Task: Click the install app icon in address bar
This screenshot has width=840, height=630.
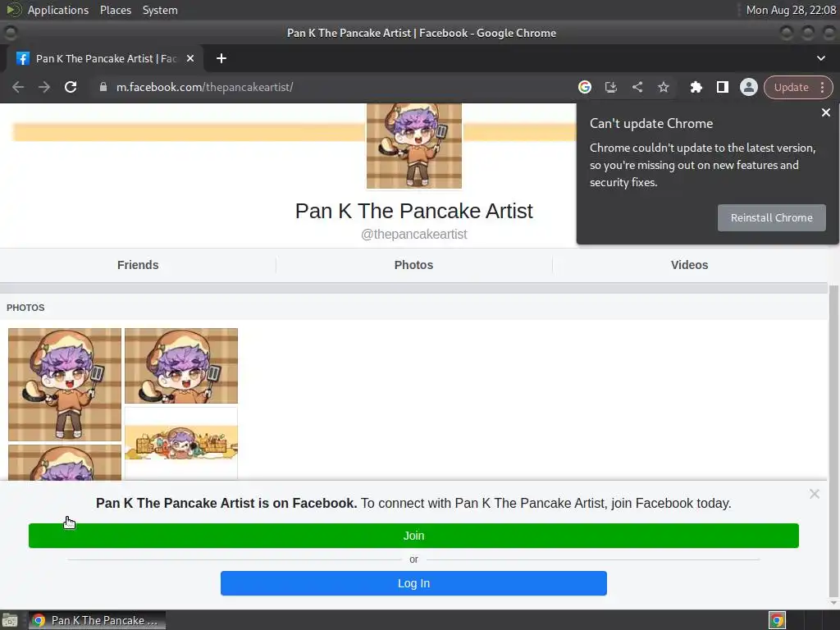Action: pyautogui.click(x=610, y=87)
